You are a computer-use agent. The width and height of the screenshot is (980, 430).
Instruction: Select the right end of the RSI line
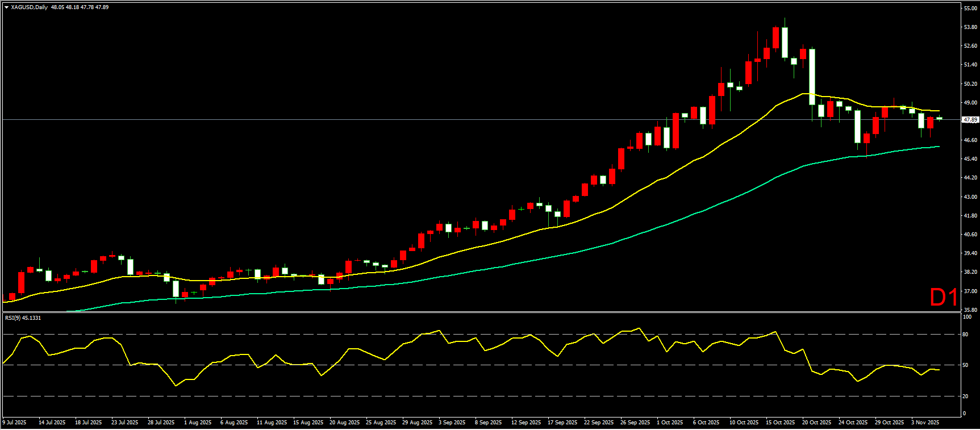click(939, 370)
